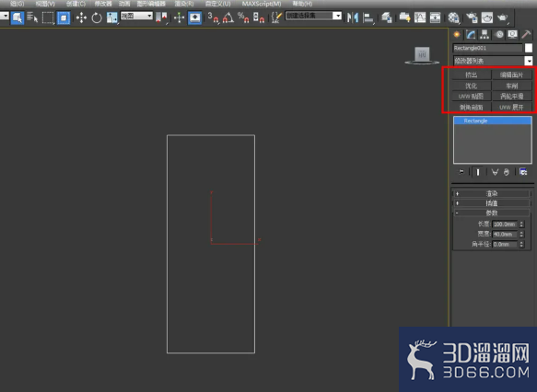This screenshot has height=392, width=537.
Task: Open the Rendered Frame Window
Action: [486, 17]
